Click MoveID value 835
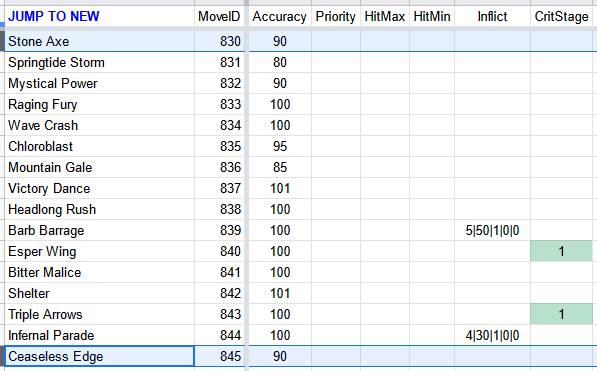Image resolution: width=597 pixels, height=371 pixels. tap(230, 146)
